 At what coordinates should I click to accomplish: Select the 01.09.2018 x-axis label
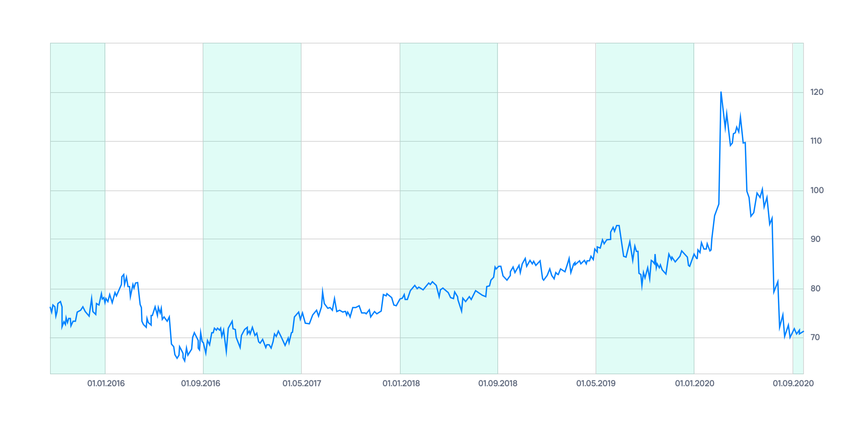coord(498,383)
